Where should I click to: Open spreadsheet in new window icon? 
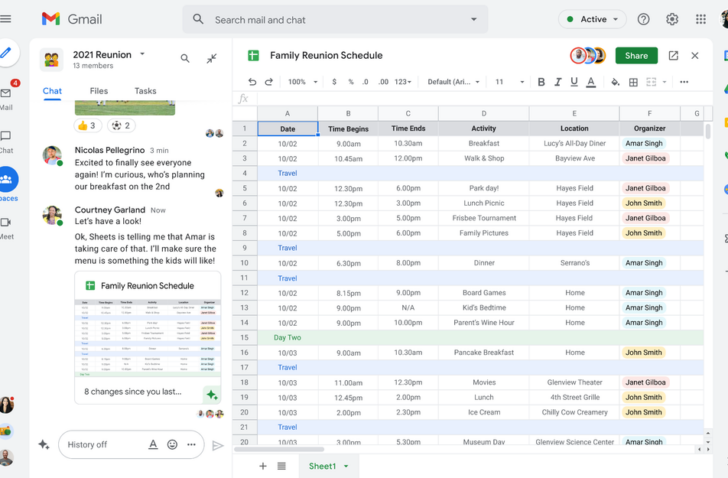click(x=673, y=56)
